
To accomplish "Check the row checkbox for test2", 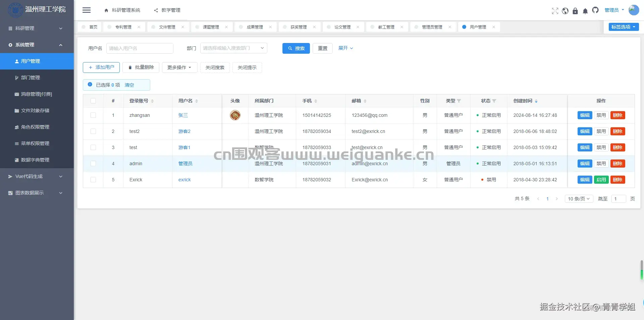I will click(93, 131).
